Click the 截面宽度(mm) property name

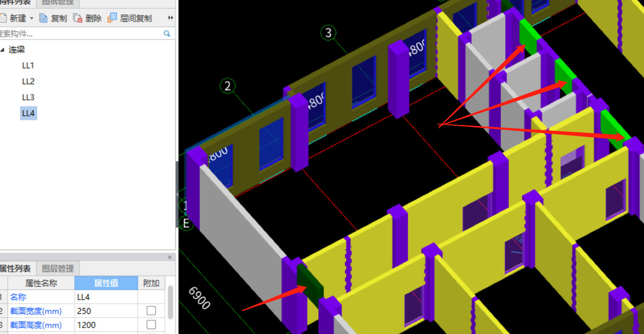[x=41, y=311]
